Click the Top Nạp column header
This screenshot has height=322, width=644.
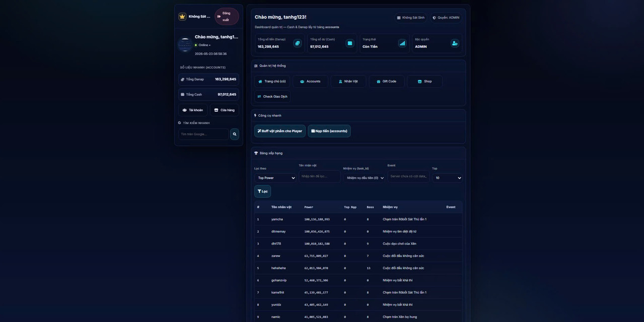click(x=350, y=207)
